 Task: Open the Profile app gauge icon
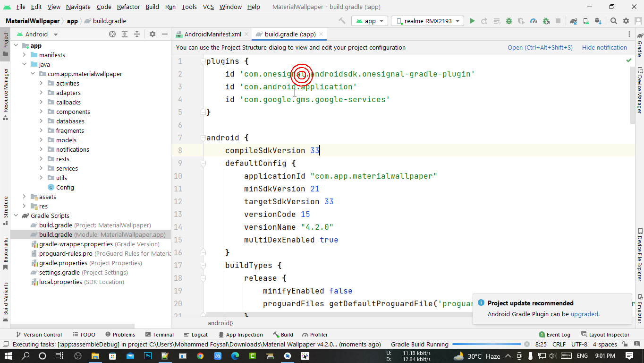point(534,21)
